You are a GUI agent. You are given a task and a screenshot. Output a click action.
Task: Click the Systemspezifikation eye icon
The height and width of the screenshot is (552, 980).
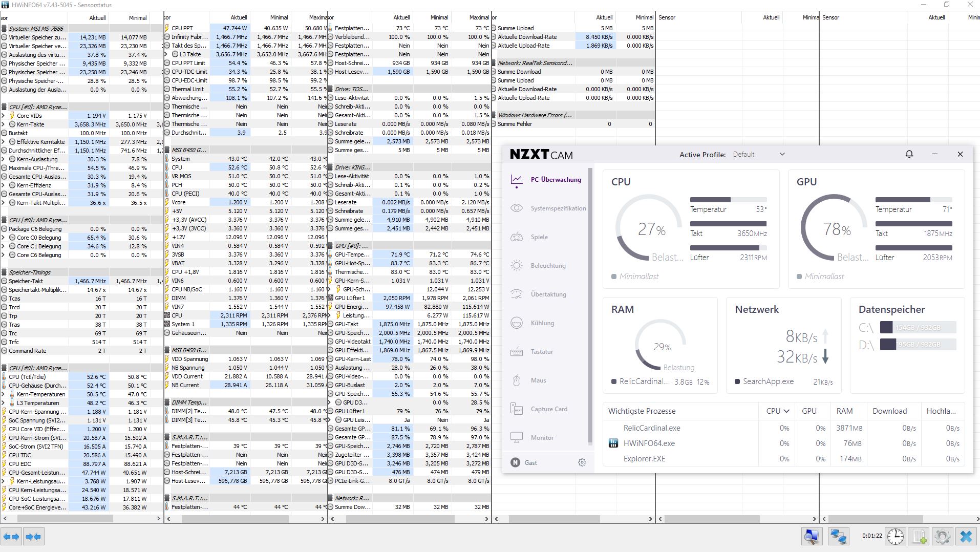click(517, 208)
